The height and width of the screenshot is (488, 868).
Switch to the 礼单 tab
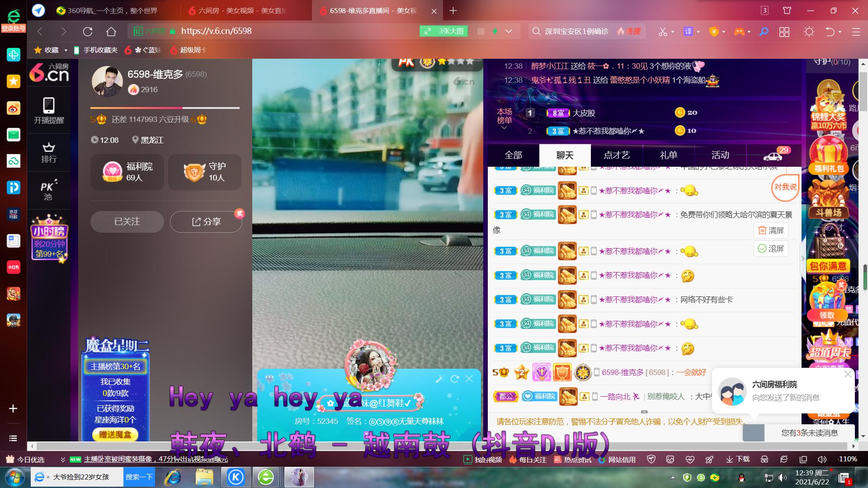tap(669, 155)
